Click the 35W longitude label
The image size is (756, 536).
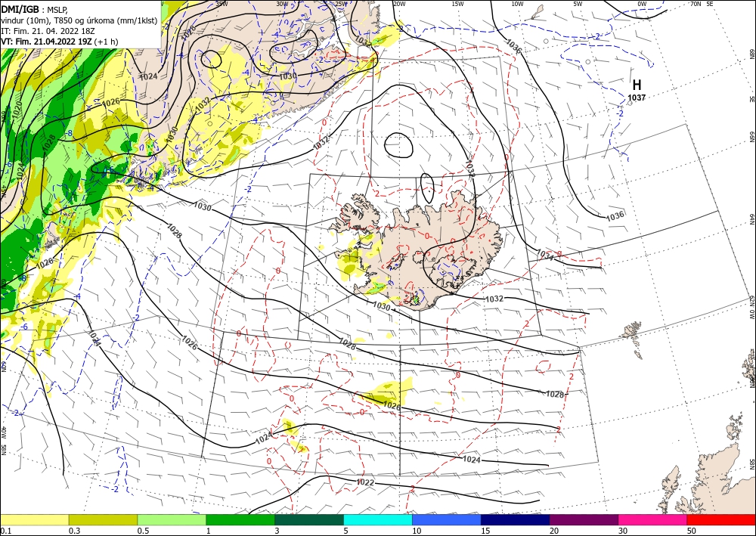click(222, 4)
